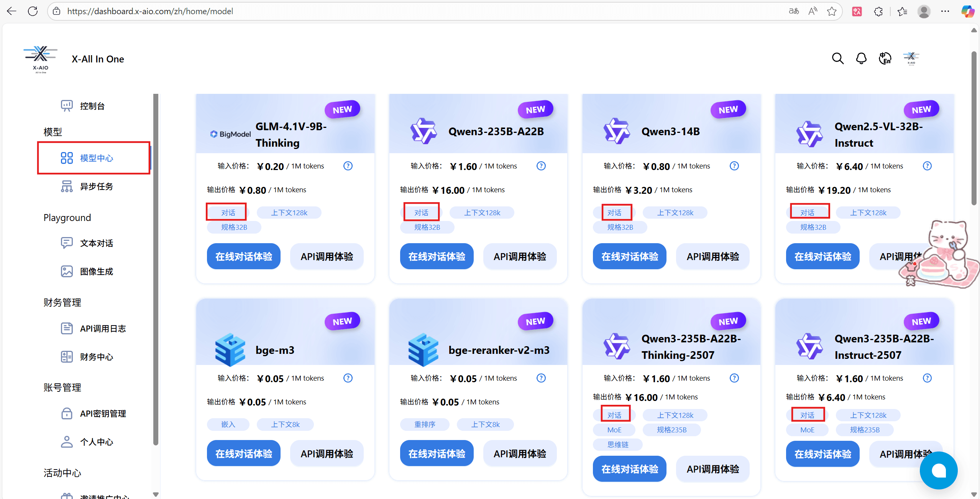Image resolution: width=980 pixels, height=499 pixels.
Task: Open browser extensions puzzle icon
Action: pos(878,11)
